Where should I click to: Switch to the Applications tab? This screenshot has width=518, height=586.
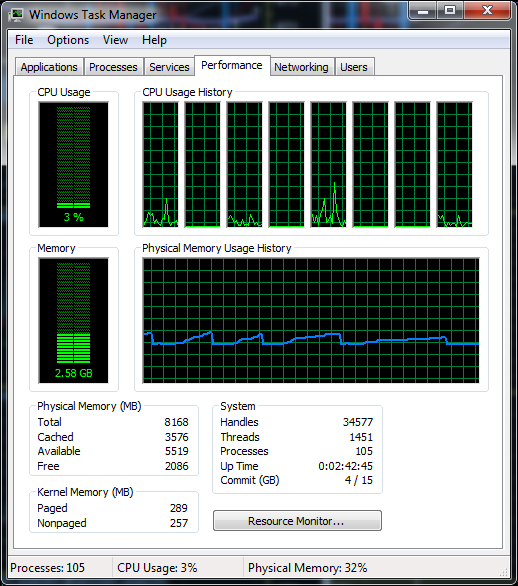pos(49,67)
